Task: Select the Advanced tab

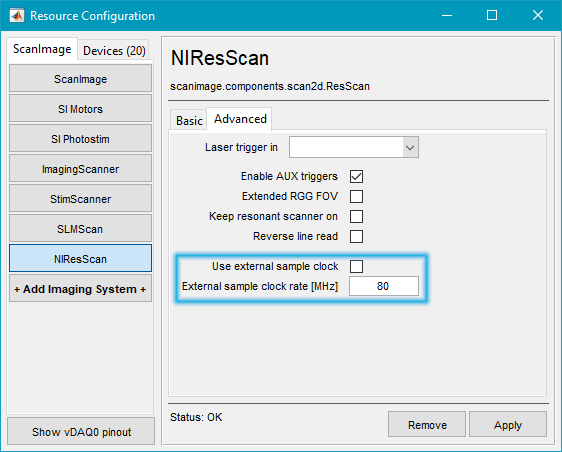Action: pos(240,119)
